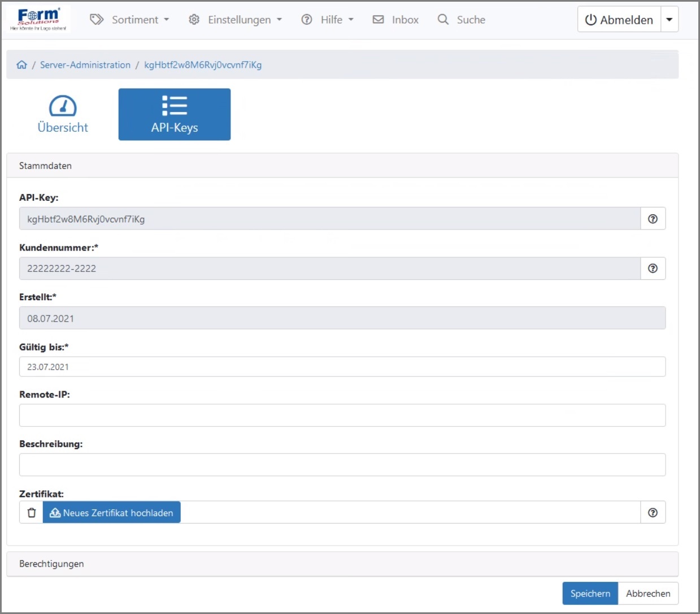700x614 pixels.
Task: Open Suche search in top bar
Action: pyautogui.click(x=462, y=20)
